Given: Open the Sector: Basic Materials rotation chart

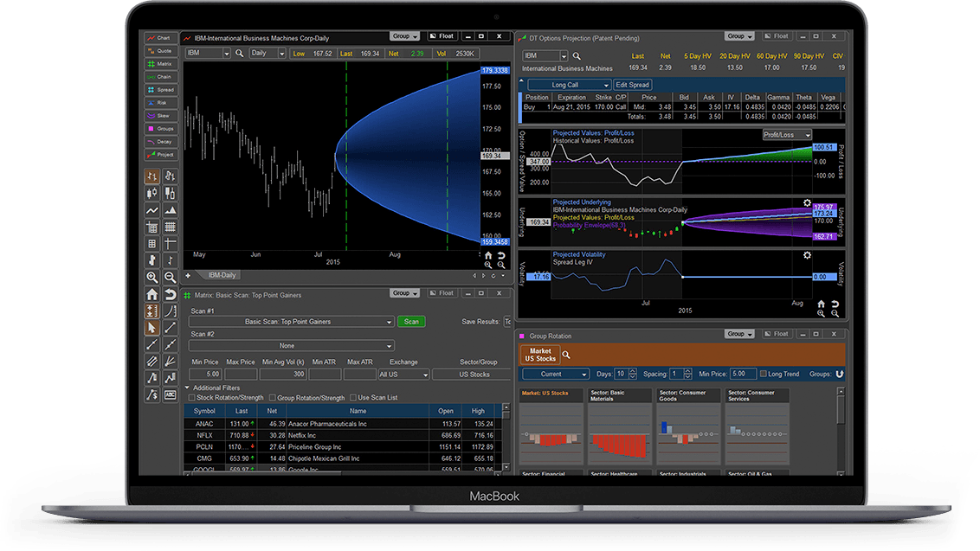Looking at the screenshot, I should 619,426.
